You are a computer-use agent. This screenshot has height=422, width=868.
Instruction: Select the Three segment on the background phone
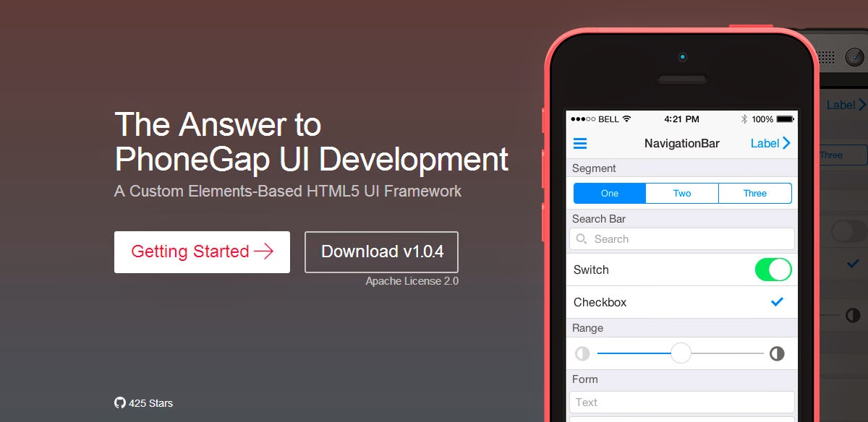843,155
